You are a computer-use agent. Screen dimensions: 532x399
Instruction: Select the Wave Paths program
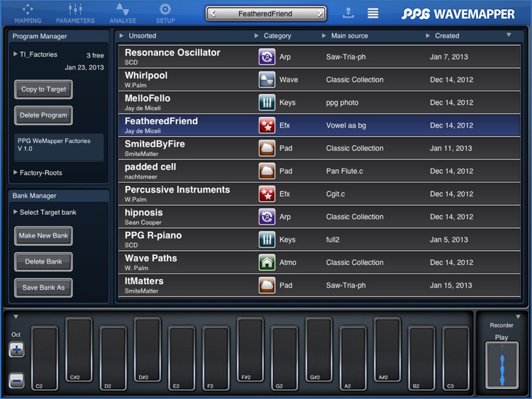319,262
